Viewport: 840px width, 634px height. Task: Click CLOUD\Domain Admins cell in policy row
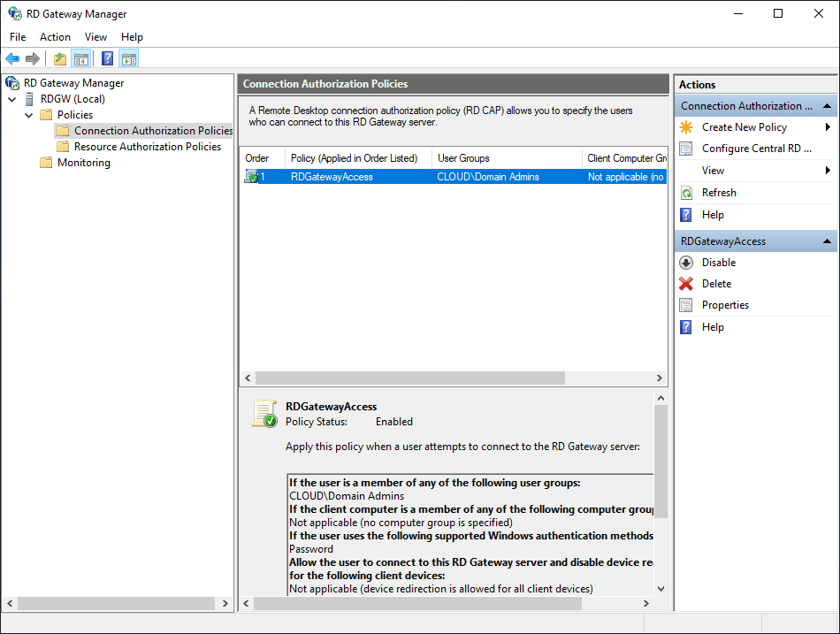pyautogui.click(x=488, y=176)
